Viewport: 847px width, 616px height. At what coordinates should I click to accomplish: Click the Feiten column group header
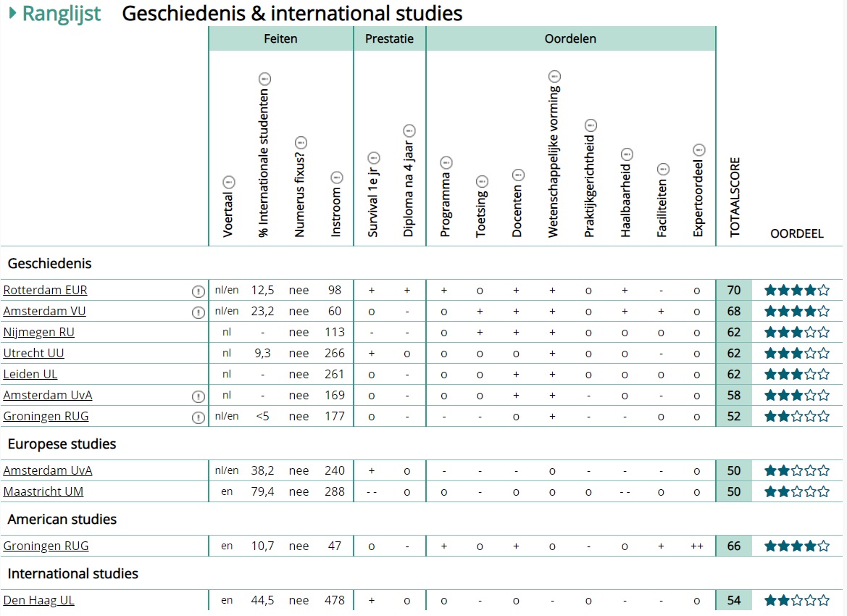coord(281,39)
